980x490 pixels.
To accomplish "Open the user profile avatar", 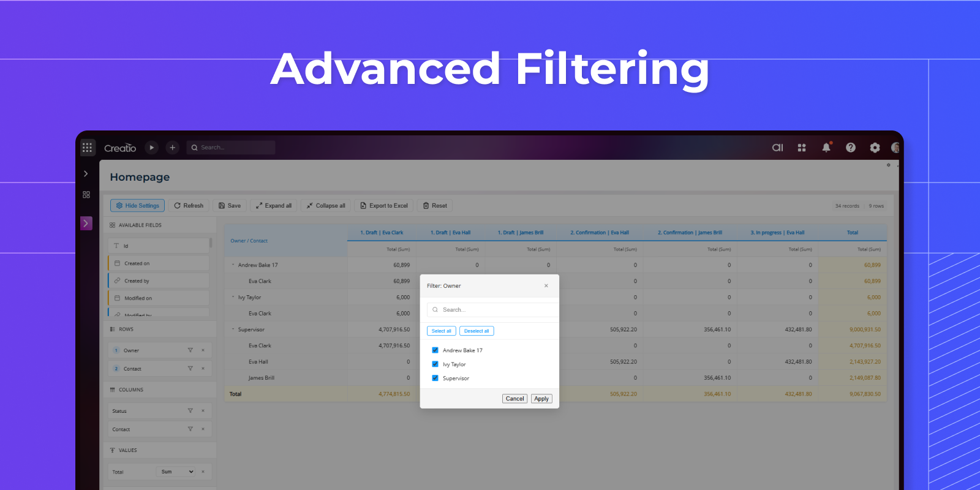I will point(895,148).
